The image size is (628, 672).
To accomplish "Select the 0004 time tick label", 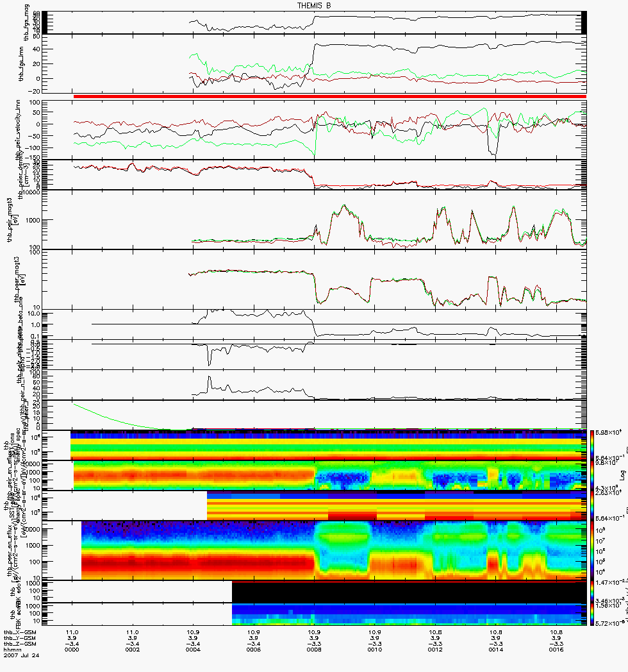I will tap(193, 650).
